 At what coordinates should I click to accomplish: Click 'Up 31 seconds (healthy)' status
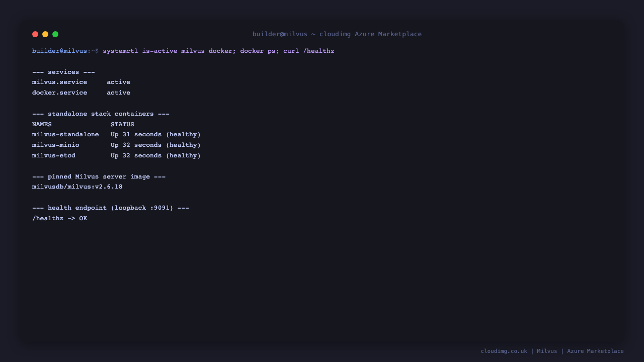click(155, 134)
